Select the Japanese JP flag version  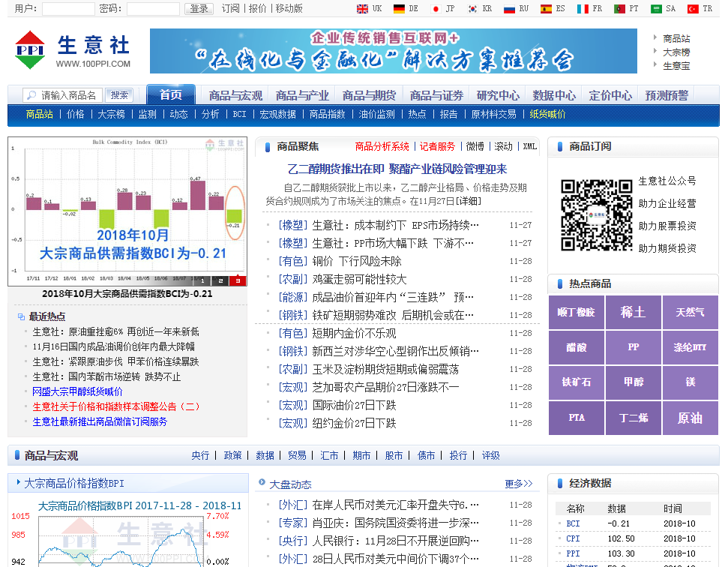point(442,8)
